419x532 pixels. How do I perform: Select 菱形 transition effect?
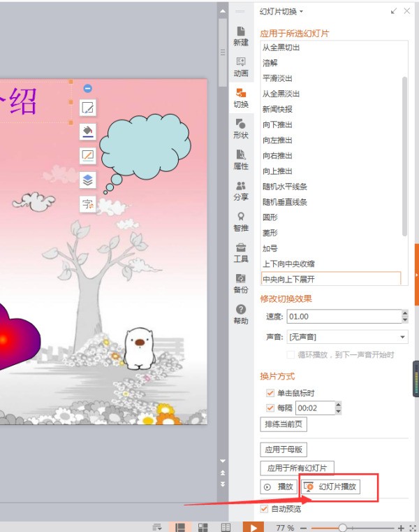(x=270, y=233)
